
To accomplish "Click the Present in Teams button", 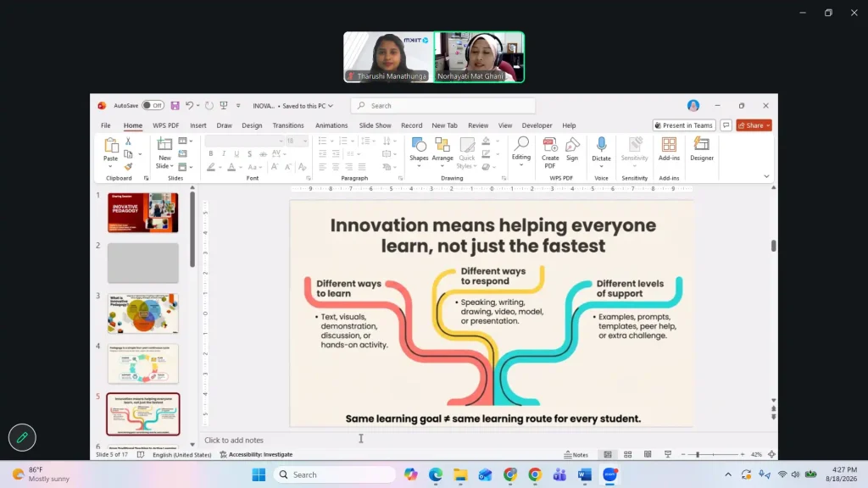I will pos(684,125).
